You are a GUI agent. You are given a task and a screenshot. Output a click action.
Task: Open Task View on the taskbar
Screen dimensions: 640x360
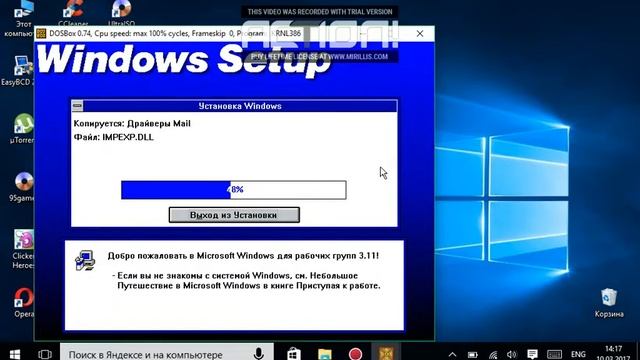point(45,354)
